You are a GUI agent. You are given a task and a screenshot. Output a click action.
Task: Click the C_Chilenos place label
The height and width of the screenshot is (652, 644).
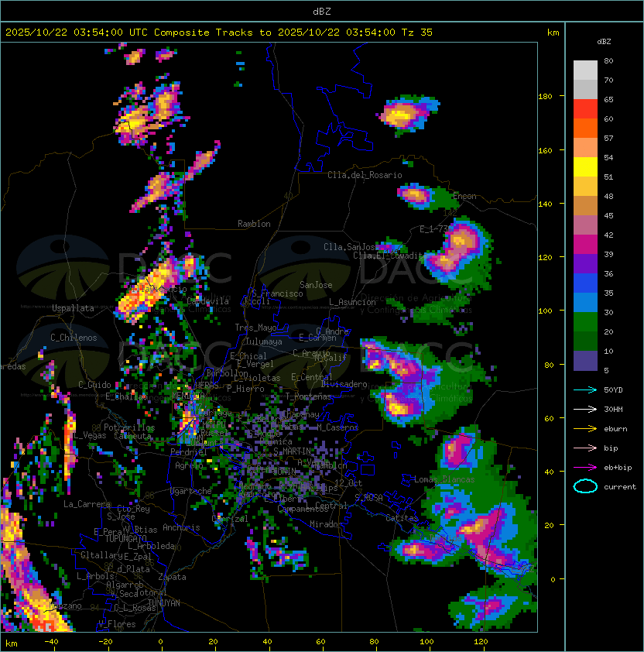(x=74, y=338)
